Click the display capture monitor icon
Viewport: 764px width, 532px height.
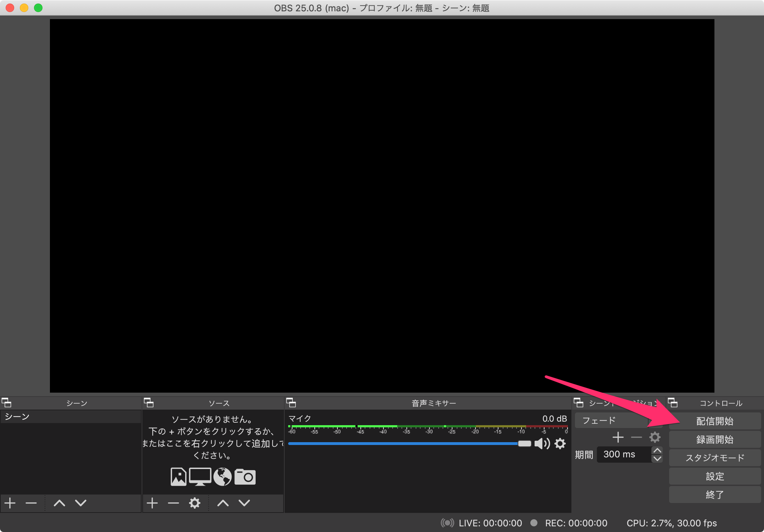[x=200, y=476]
